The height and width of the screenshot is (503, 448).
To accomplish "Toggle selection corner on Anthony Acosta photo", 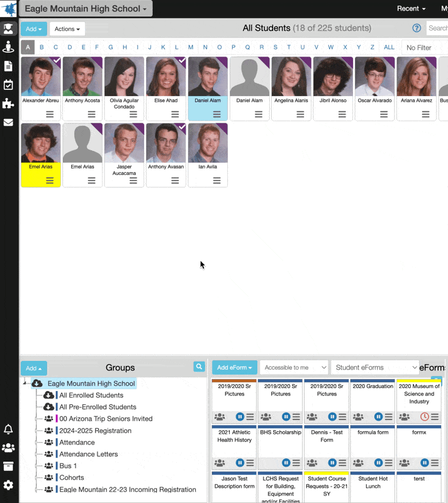I will 98,61.
